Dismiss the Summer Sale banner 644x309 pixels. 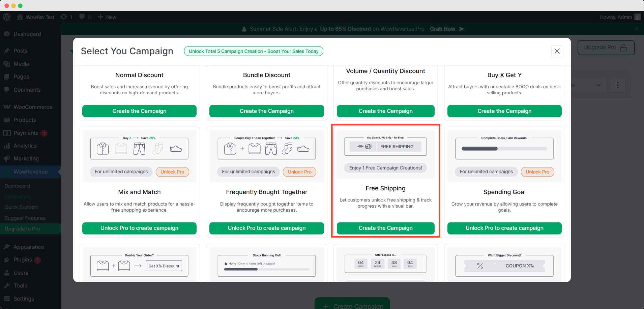(x=636, y=29)
